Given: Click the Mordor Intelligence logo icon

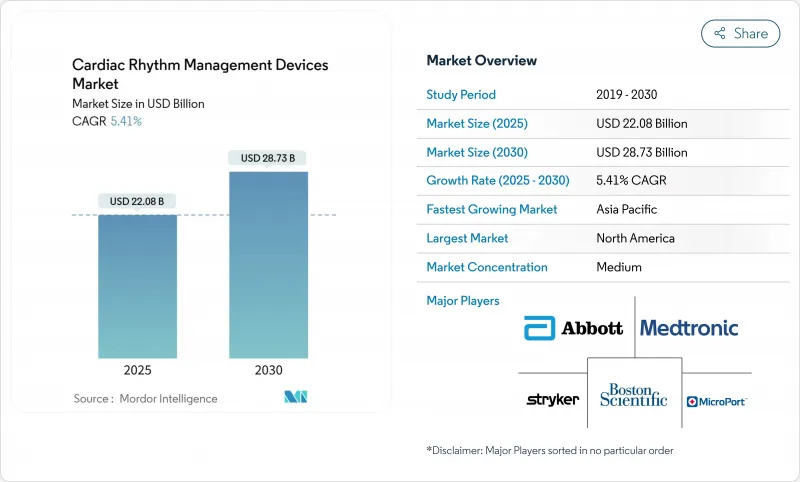Looking at the screenshot, I should [296, 398].
